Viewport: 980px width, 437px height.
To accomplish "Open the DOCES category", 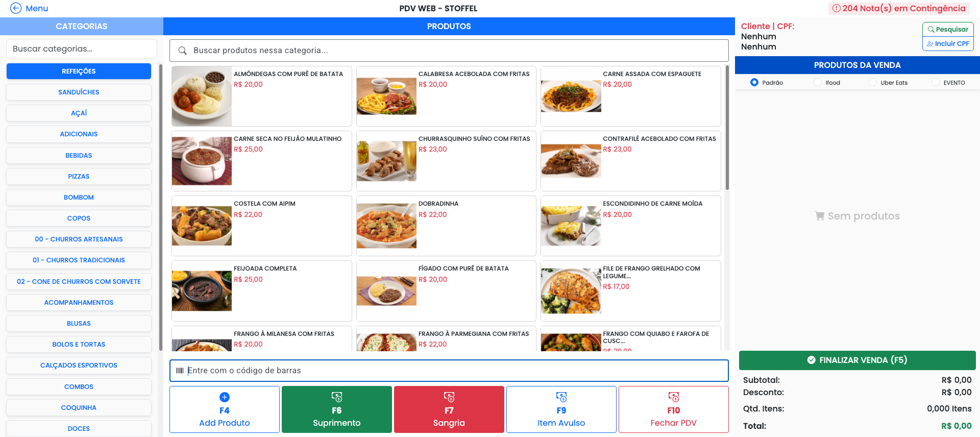I will pyautogui.click(x=79, y=429).
